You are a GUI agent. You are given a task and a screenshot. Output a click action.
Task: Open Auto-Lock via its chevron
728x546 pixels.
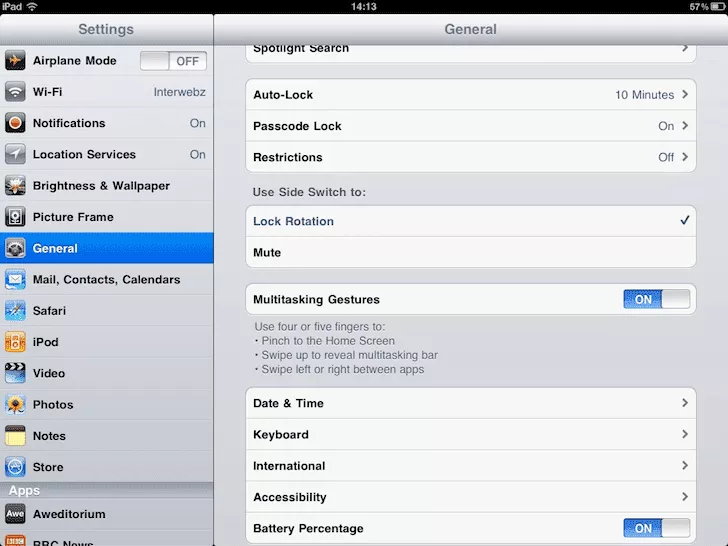(x=685, y=95)
